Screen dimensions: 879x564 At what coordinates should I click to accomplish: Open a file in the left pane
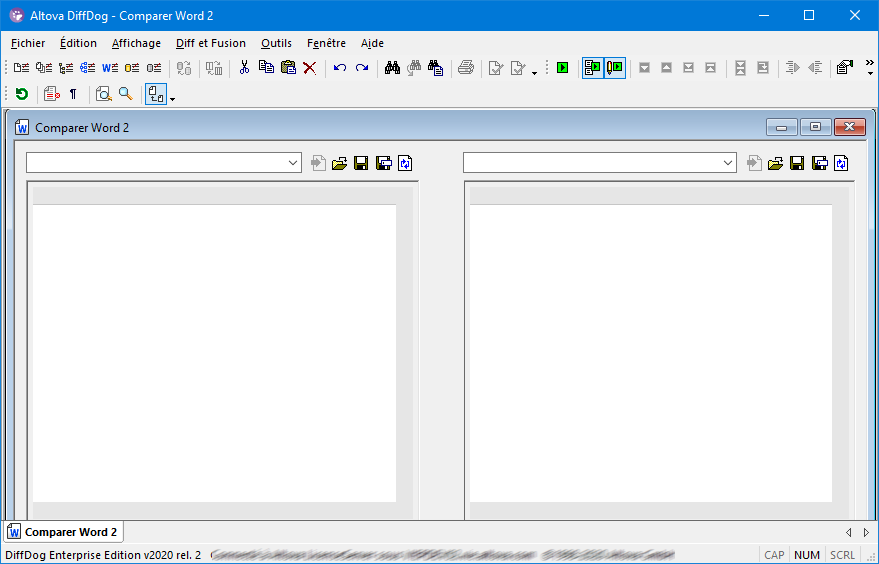(339, 163)
